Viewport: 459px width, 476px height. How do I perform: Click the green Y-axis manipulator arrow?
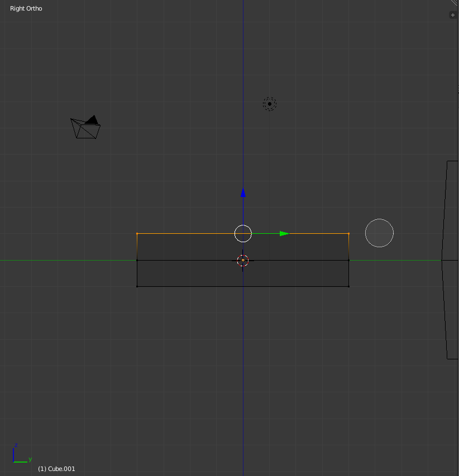coord(284,233)
